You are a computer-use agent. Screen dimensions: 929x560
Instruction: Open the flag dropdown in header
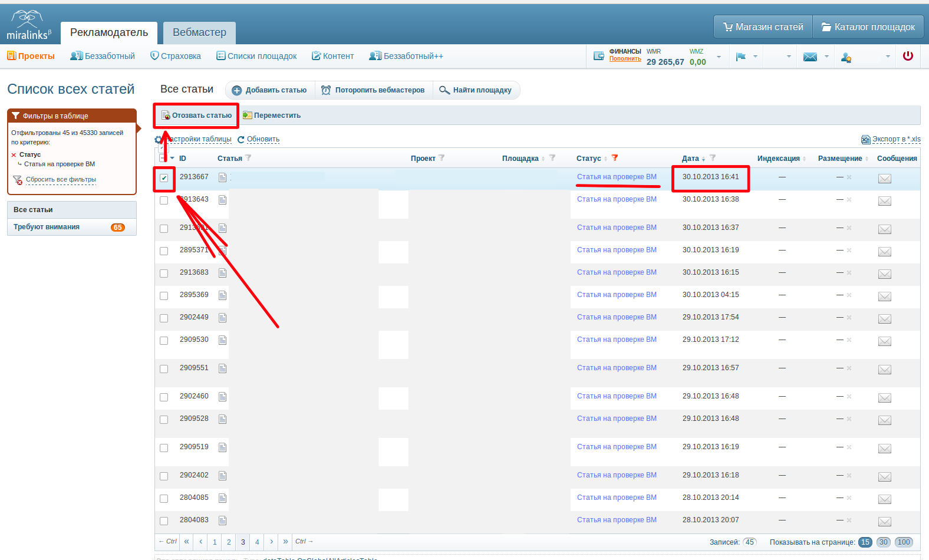(746, 57)
